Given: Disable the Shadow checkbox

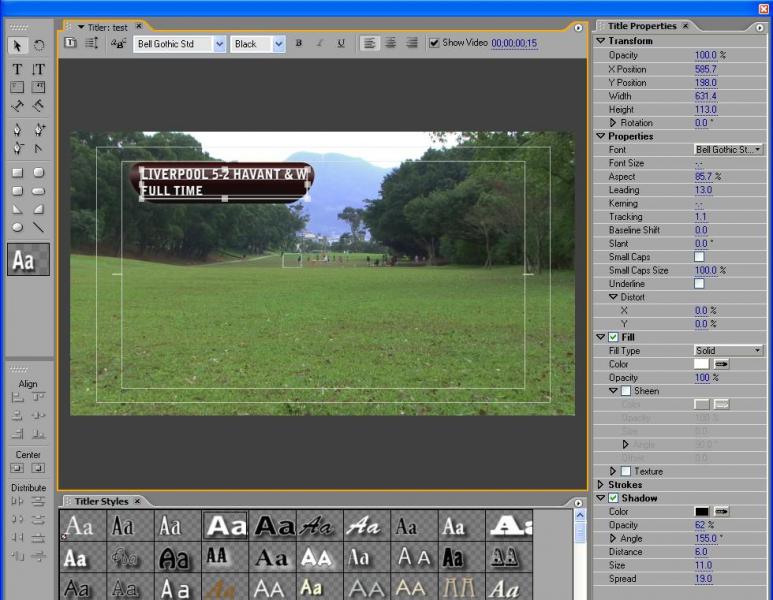Looking at the screenshot, I should [x=613, y=498].
